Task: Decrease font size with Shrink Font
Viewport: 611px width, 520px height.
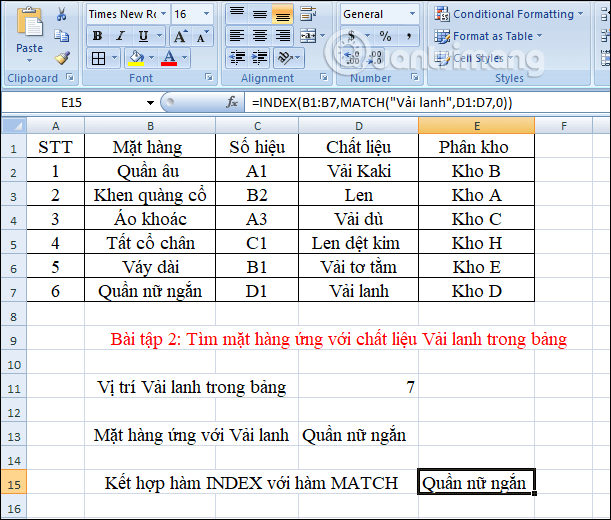Action: pos(202,36)
